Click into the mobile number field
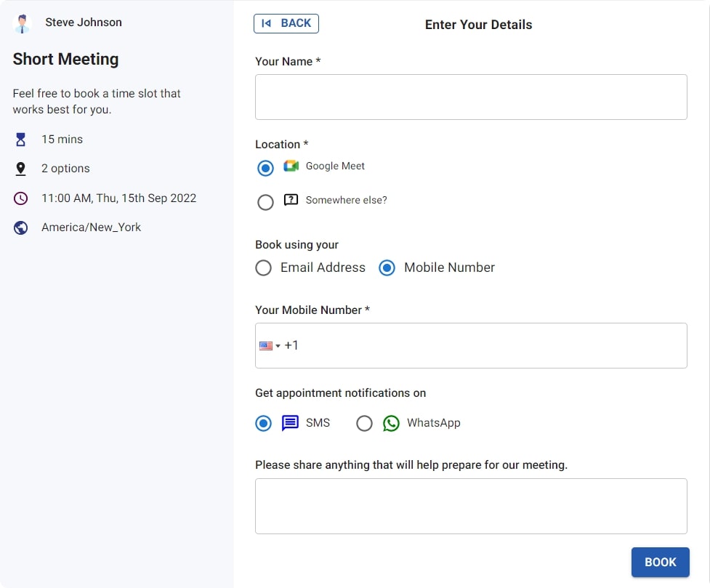Image resolution: width=710 pixels, height=588 pixels. pyautogui.click(x=487, y=346)
